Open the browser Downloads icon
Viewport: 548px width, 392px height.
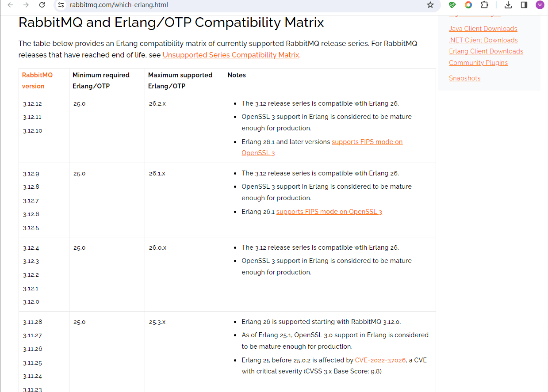tap(508, 5)
